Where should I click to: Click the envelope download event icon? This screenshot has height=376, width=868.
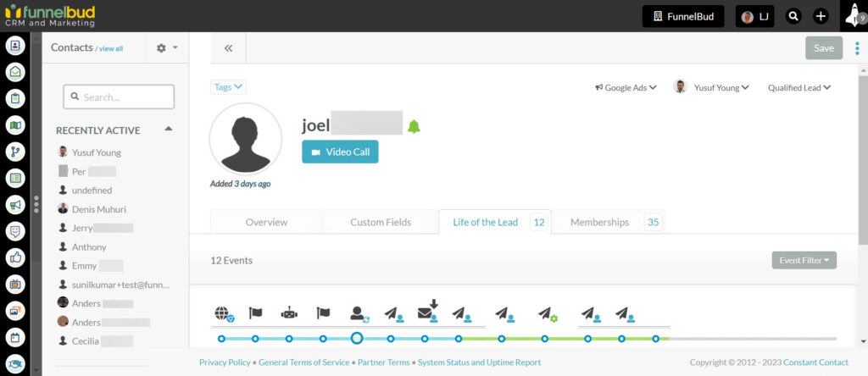(x=429, y=311)
